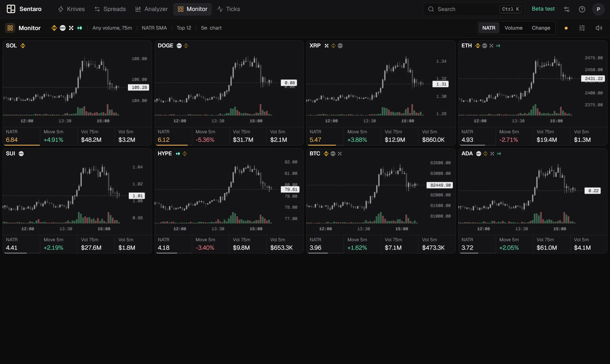Screen dimensions: 610x364
Task: Click the Monitor grid icon in subheader
Action: 10,28
